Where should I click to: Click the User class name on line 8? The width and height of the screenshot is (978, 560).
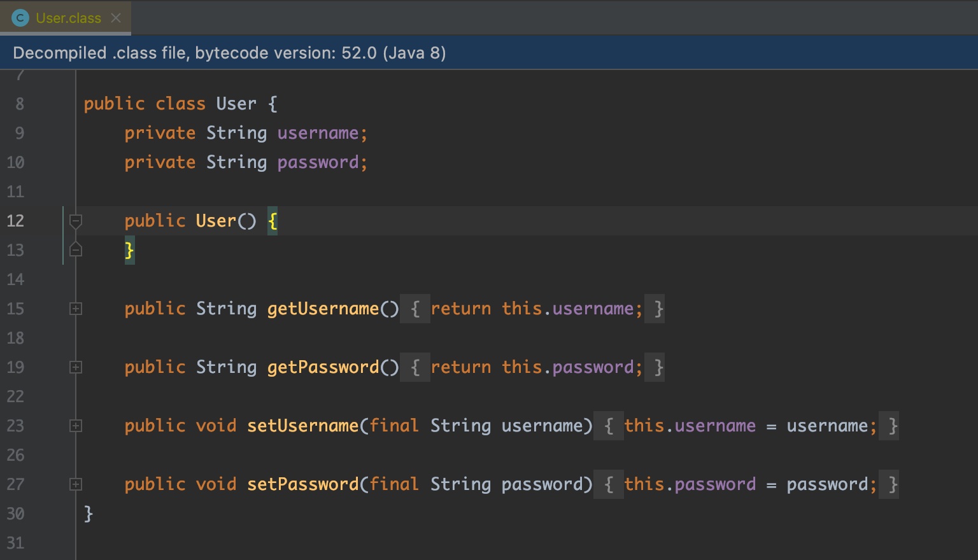pos(236,104)
